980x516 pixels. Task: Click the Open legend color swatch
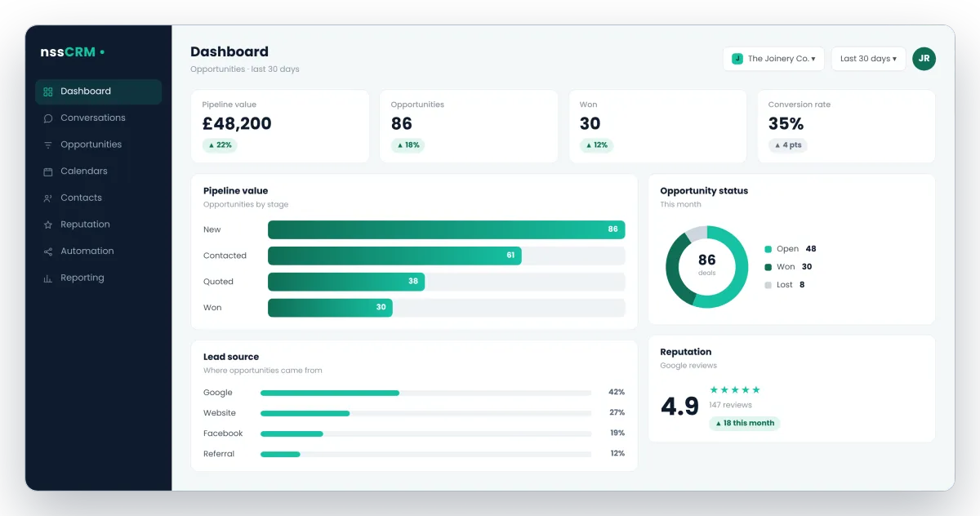point(768,249)
